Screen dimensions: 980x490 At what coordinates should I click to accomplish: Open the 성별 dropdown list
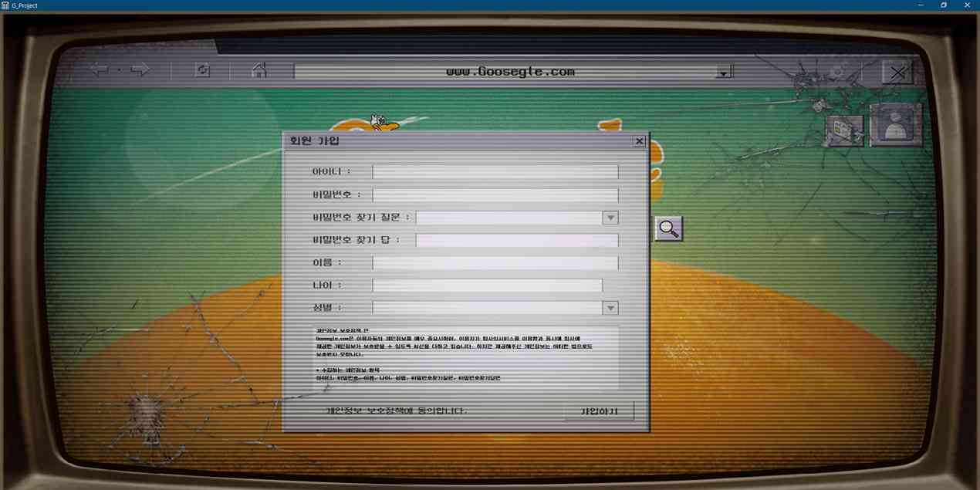(x=610, y=308)
